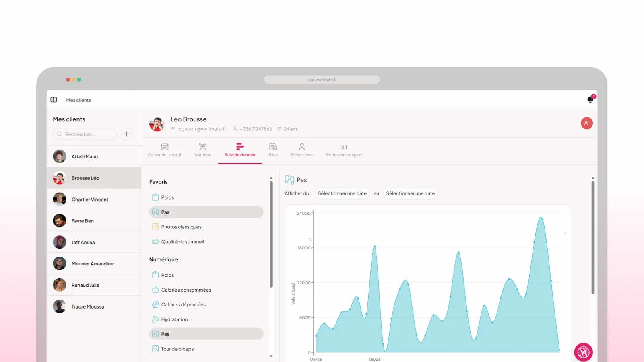Open Calories dépensées metric

(x=206, y=304)
